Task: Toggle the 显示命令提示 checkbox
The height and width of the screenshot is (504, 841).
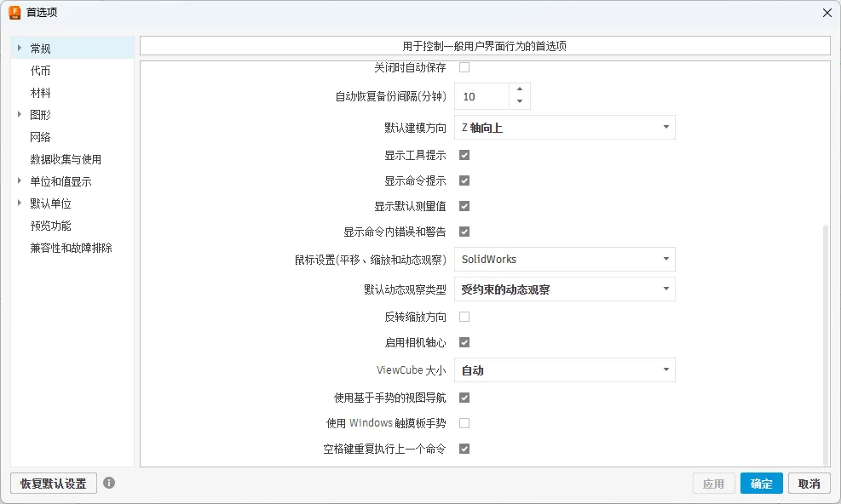Action: (x=464, y=180)
